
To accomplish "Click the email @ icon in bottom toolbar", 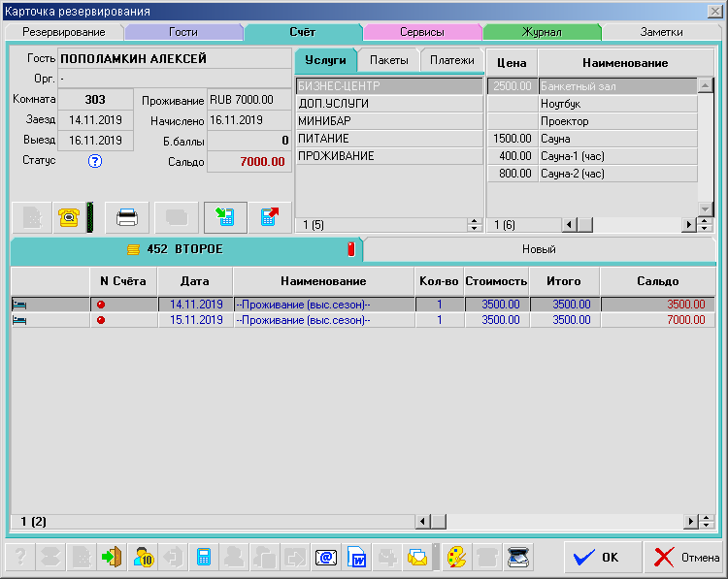I will click(326, 558).
